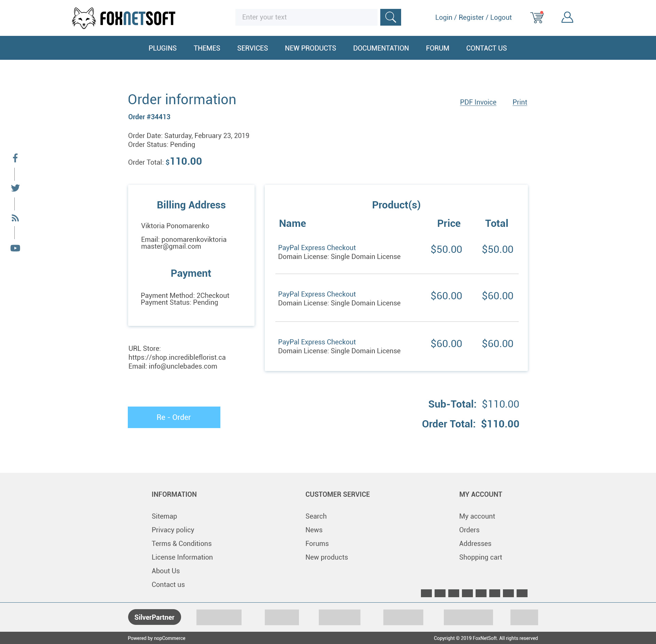Screen dimensions: 656x644
Task: Open the RSS feed icon
Action: [x=15, y=218]
